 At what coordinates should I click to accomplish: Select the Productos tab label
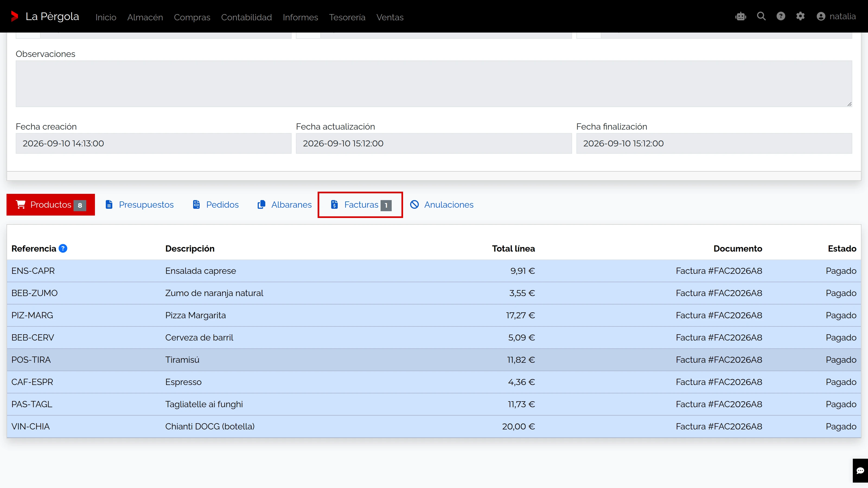[x=51, y=204]
